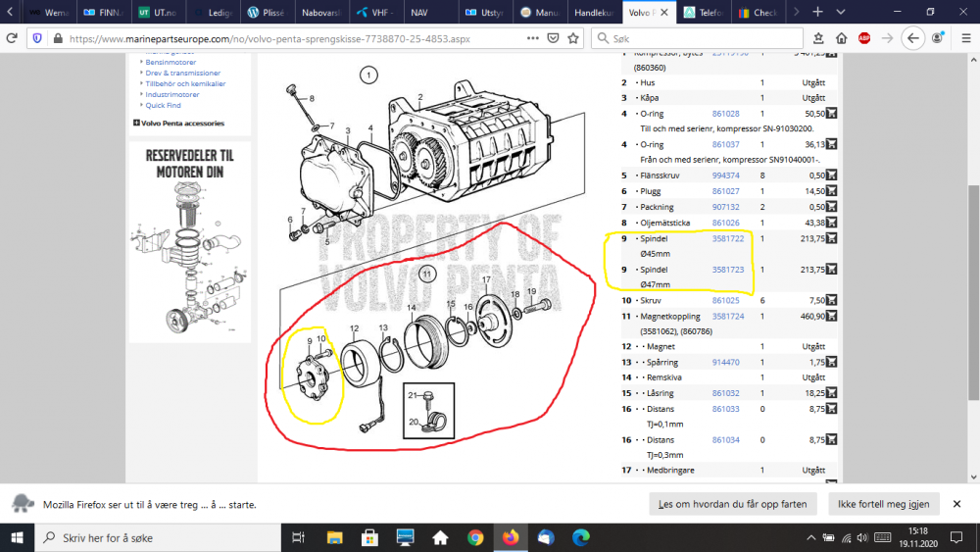Image resolution: width=980 pixels, height=552 pixels.
Task: Open part number 861037 link
Action: click(725, 144)
